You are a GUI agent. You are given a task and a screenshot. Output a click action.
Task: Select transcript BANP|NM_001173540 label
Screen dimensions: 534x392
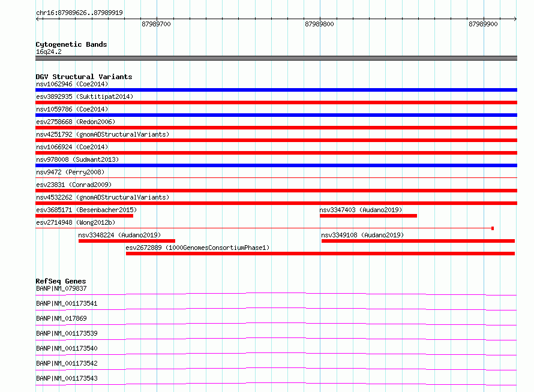67,348
